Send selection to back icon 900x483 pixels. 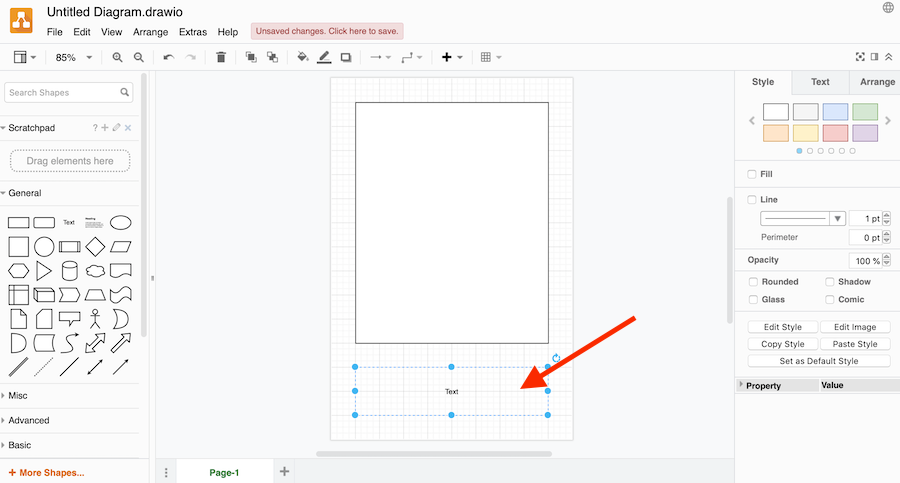(x=272, y=57)
